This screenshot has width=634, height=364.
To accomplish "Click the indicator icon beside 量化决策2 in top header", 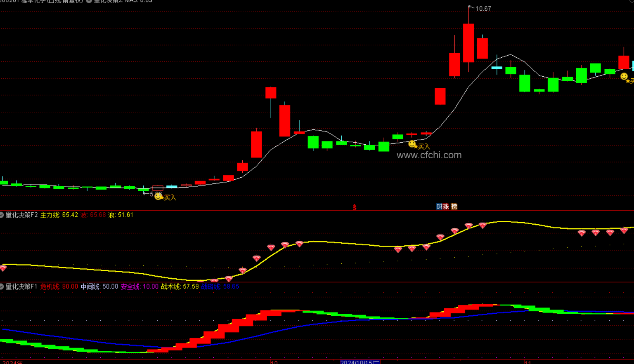I will (x=89, y=1).
